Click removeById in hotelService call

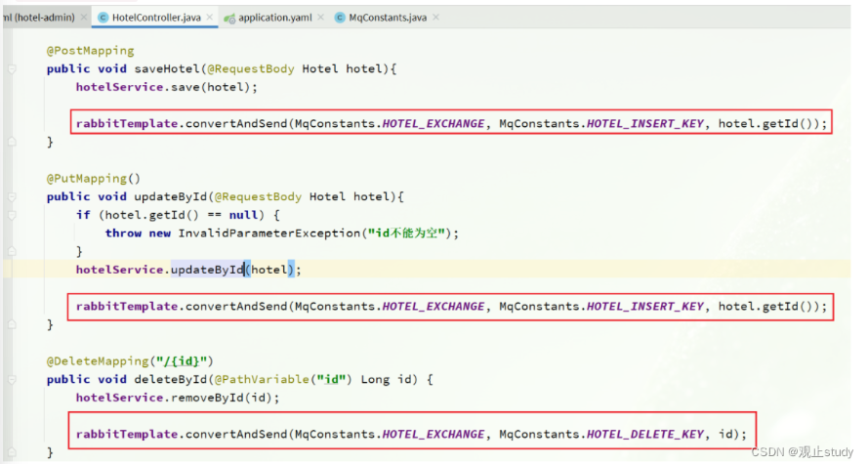pyautogui.click(x=207, y=399)
